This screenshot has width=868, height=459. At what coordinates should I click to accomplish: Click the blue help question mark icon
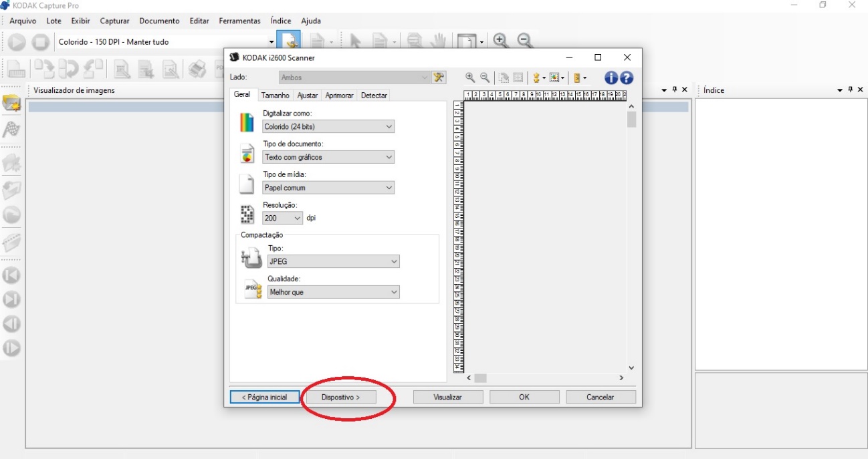click(627, 78)
